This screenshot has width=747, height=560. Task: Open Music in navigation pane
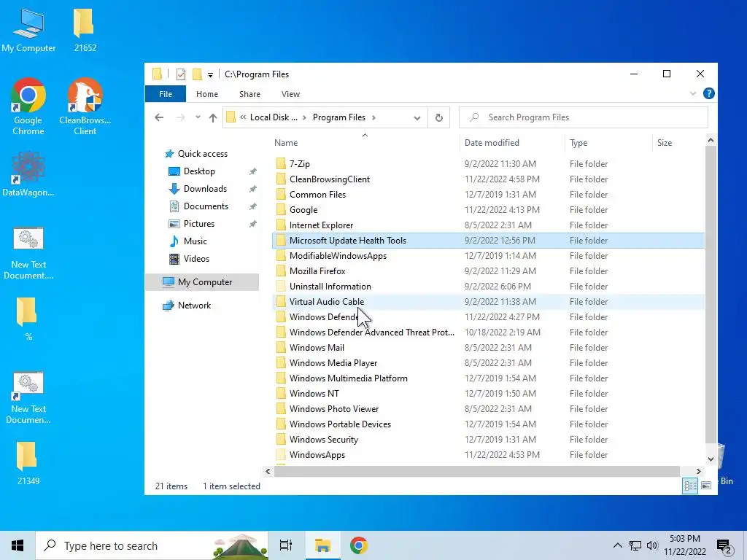(x=195, y=241)
